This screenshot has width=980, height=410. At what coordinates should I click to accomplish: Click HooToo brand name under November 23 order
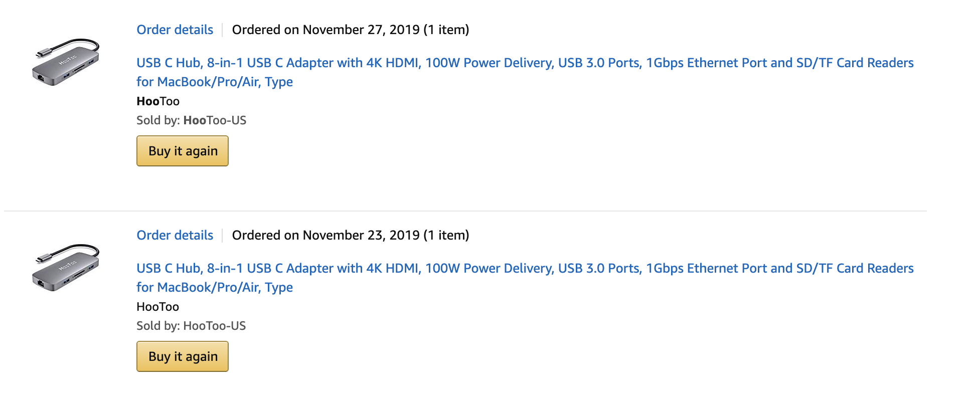157,307
